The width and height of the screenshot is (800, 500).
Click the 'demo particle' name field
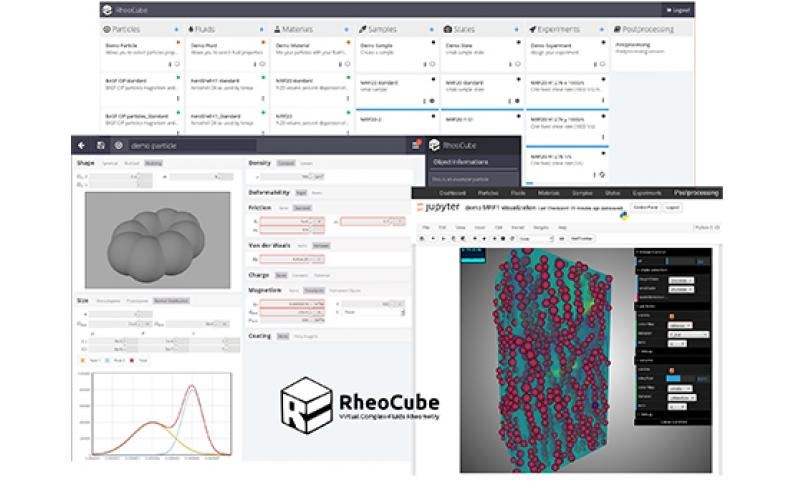tap(191, 145)
